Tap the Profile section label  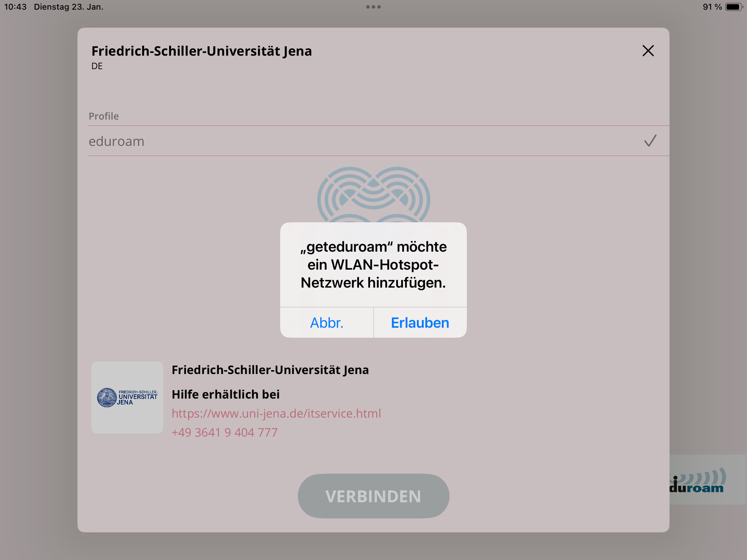click(104, 116)
